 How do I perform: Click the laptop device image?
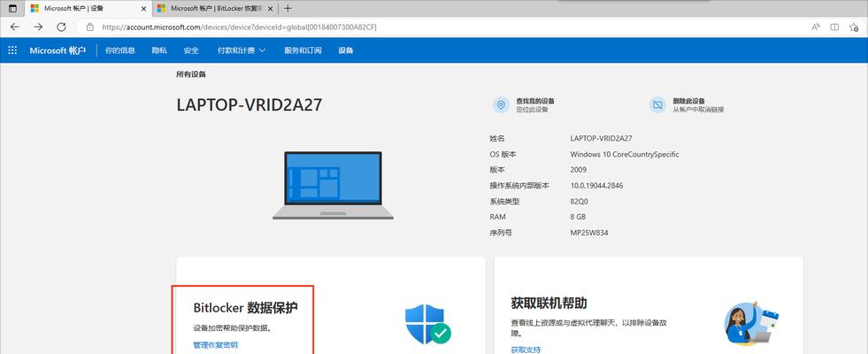[x=333, y=185]
